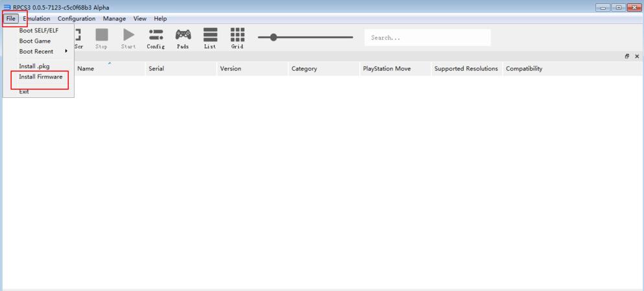
Task: Select Install Firmware menu entry
Action: [41, 77]
